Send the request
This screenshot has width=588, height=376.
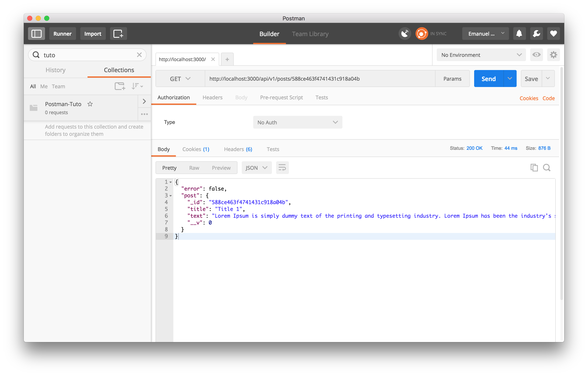pos(489,79)
